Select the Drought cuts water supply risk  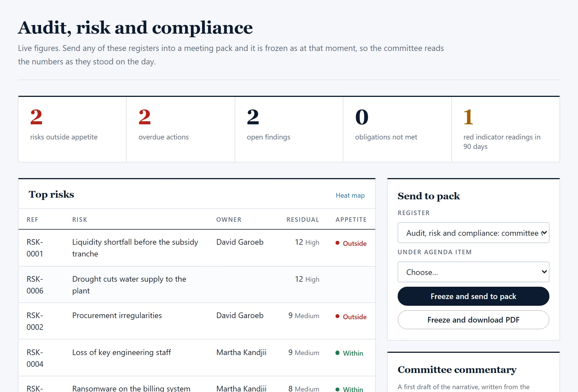129,285
